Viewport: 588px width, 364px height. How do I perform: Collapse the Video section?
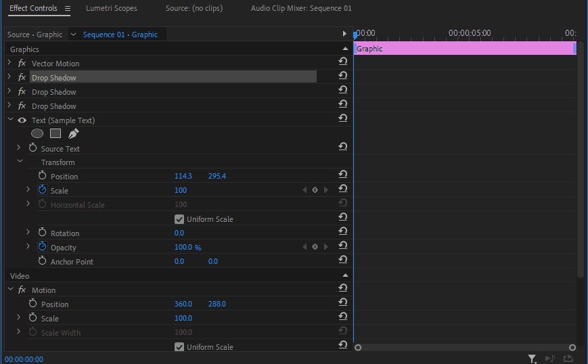pyautogui.click(x=345, y=275)
